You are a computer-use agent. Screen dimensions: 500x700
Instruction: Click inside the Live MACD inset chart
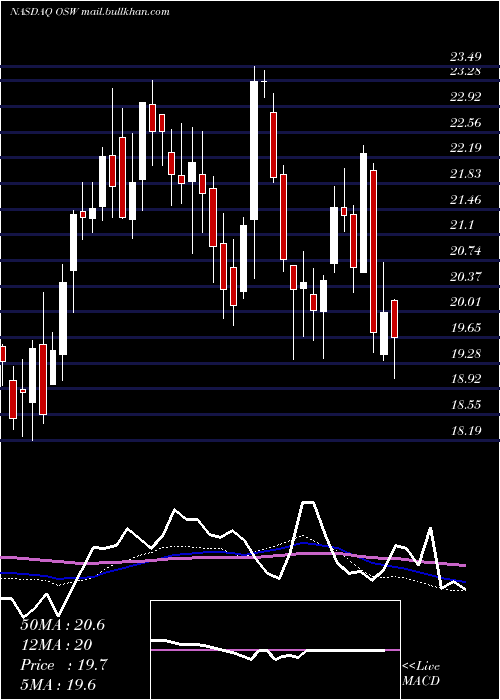[x=275, y=650]
